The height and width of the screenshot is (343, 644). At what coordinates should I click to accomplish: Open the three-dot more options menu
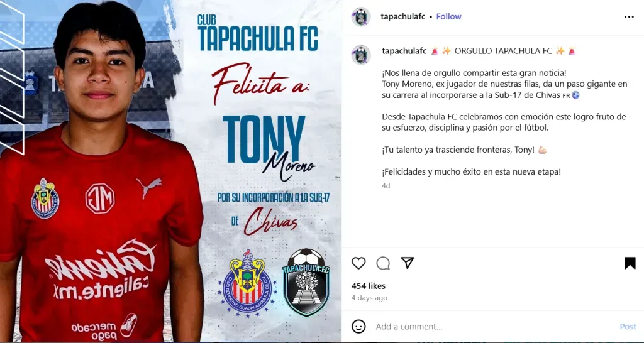coord(629,17)
